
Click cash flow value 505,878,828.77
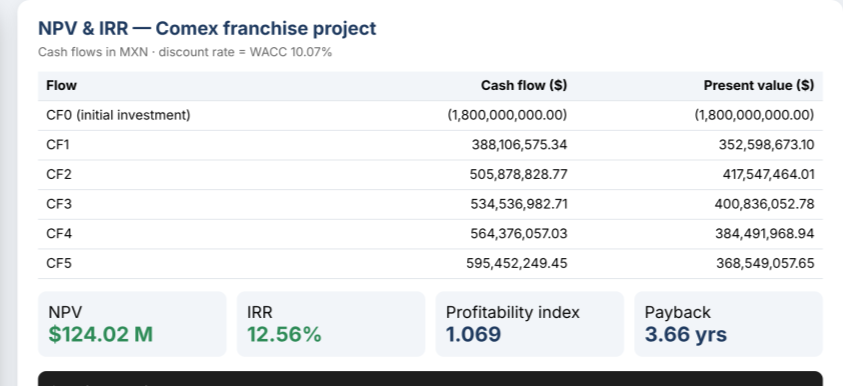pos(519,174)
